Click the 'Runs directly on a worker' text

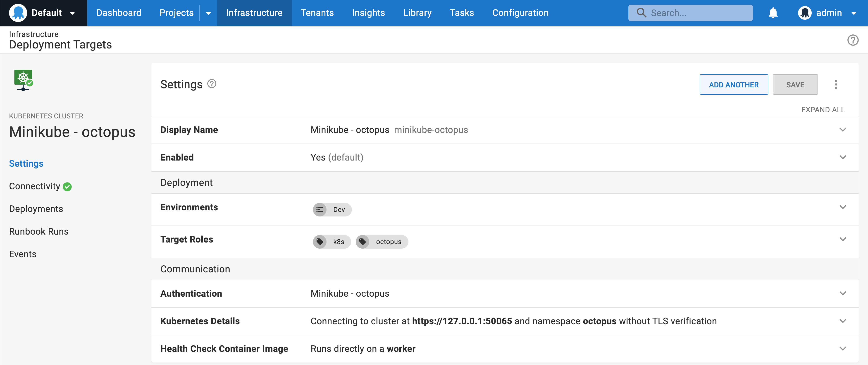(363, 349)
